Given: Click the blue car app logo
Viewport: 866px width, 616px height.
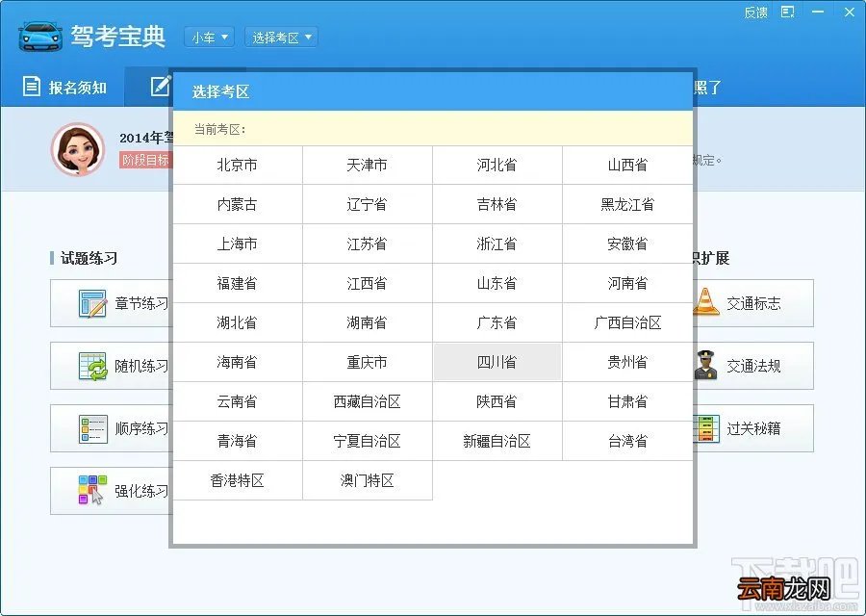Looking at the screenshot, I should [40, 37].
